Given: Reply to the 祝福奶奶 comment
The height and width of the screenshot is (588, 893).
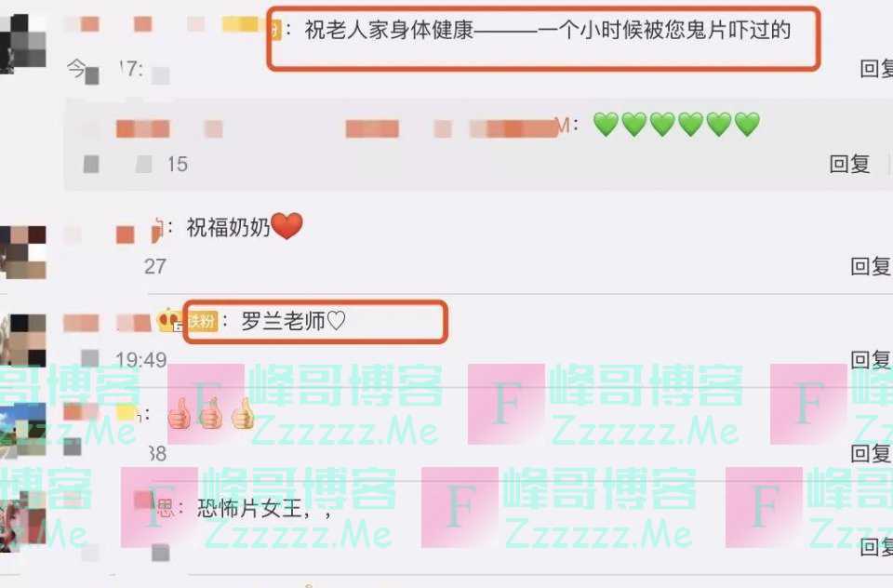Looking at the screenshot, I should click(x=872, y=266).
